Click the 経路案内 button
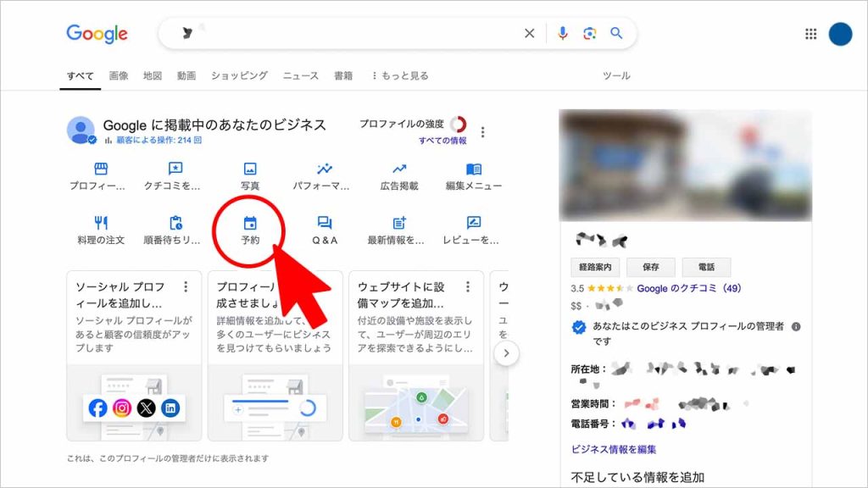Image resolution: width=868 pixels, height=488 pixels. point(595,267)
